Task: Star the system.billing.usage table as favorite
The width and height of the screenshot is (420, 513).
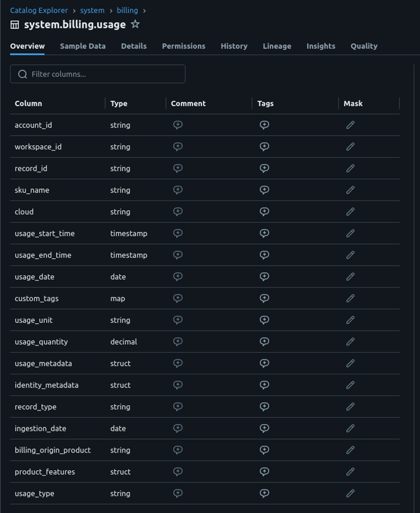Action: (135, 24)
